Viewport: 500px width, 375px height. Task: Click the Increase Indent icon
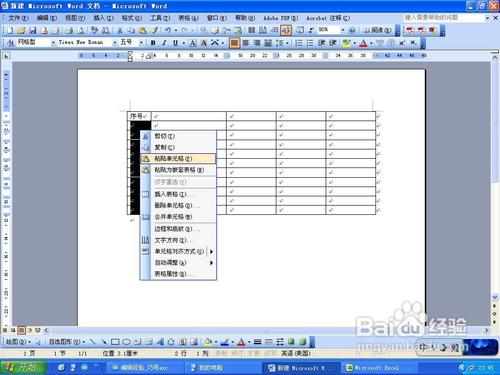point(333,43)
